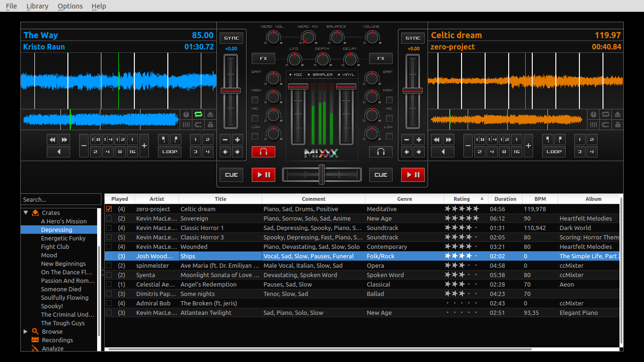Click the left deck pitch slider handle
The width and height of the screenshot is (644, 362).
(x=231, y=90)
